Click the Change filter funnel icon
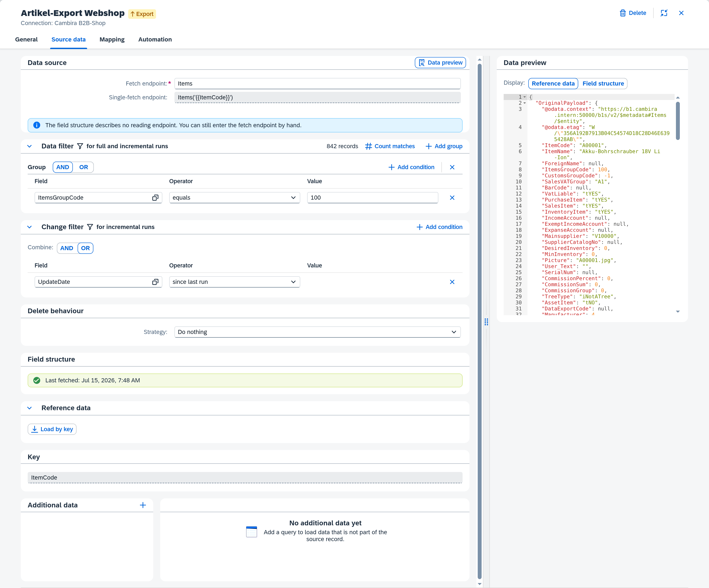This screenshot has height=588, width=709. click(x=90, y=227)
